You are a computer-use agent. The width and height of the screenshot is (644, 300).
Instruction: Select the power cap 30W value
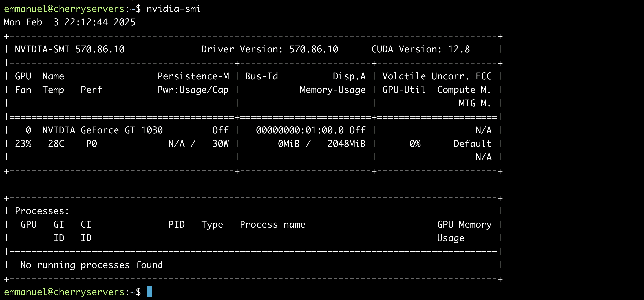(221, 143)
